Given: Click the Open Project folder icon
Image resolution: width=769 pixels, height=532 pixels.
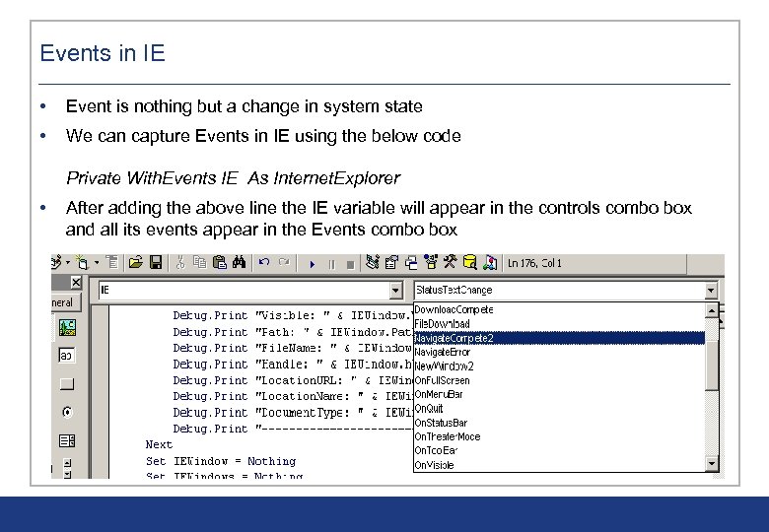Looking at the screenshot, I should click(136, 263).
